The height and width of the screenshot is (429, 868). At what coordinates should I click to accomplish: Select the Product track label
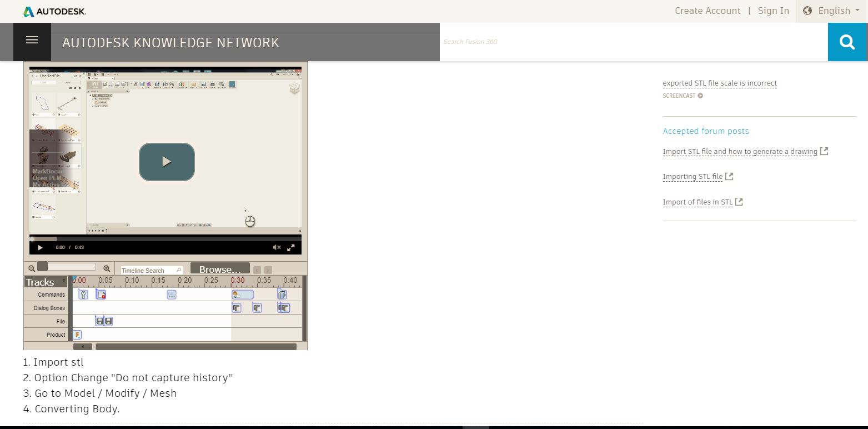tap(56, 335)
